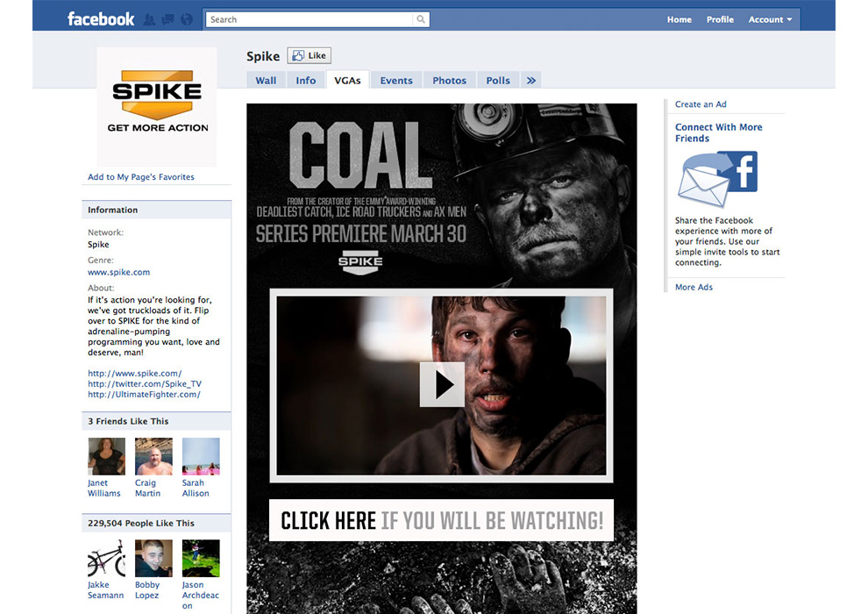The image size is (868, 614).
Task: Play the COAL video
Action: pyautogui.click(x=442, y=385)
